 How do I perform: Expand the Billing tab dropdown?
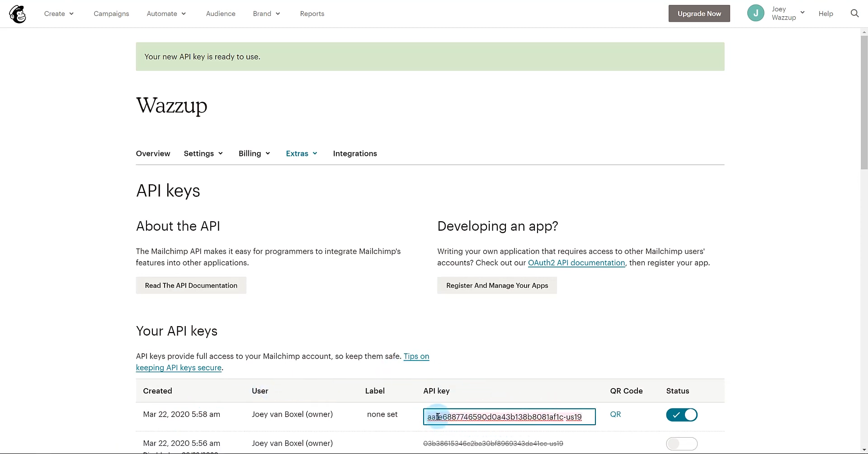(x=255, y=154)
